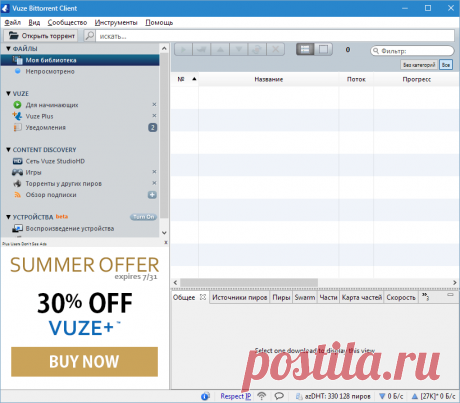Click the play button in torrent toolbar
Viewport: 460px width, 403px height.
(183, 50)
